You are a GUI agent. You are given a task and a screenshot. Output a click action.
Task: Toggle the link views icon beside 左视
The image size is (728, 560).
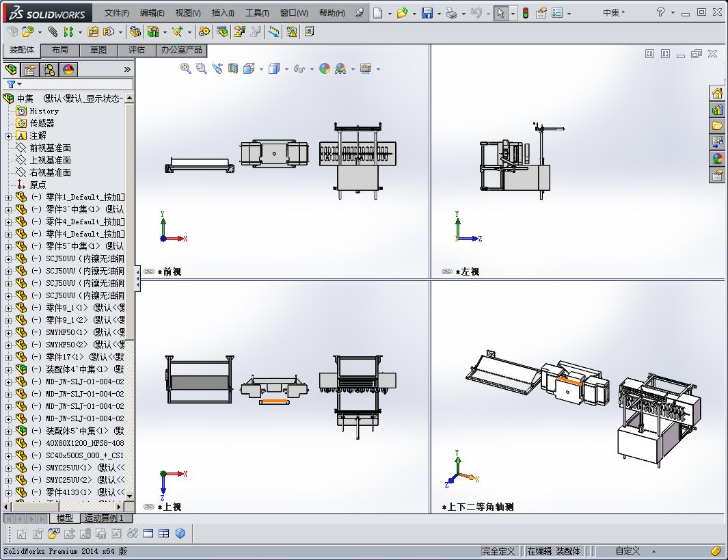click(x=447, y=271)
